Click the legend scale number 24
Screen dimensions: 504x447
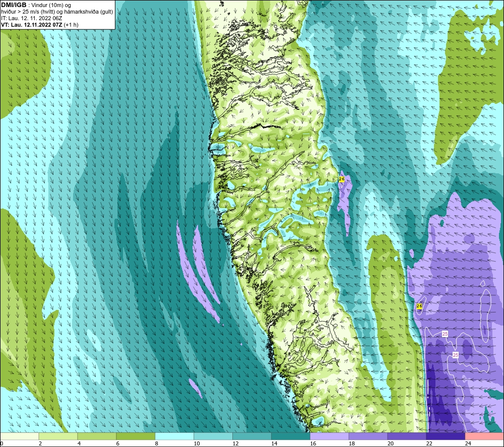pos(468,443)
